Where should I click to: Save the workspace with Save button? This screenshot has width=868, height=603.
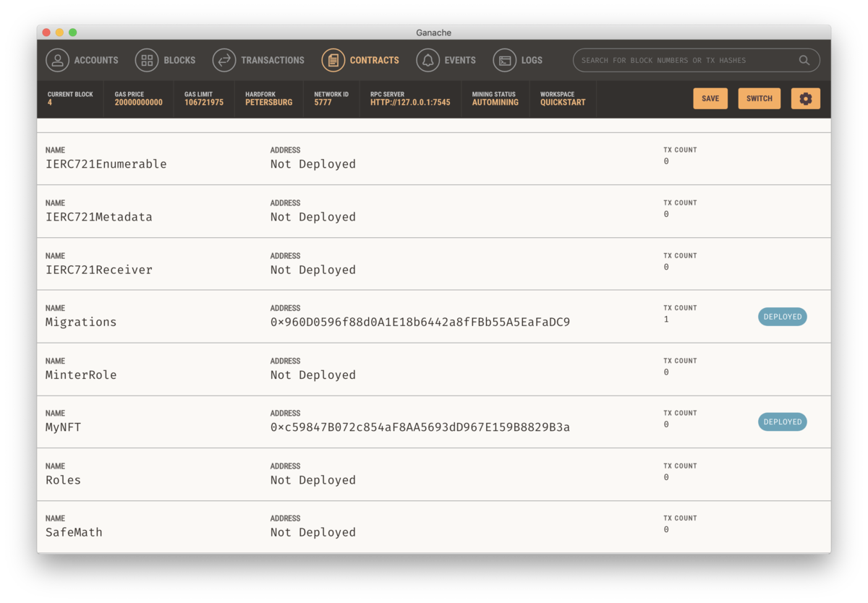click(710, 98)
